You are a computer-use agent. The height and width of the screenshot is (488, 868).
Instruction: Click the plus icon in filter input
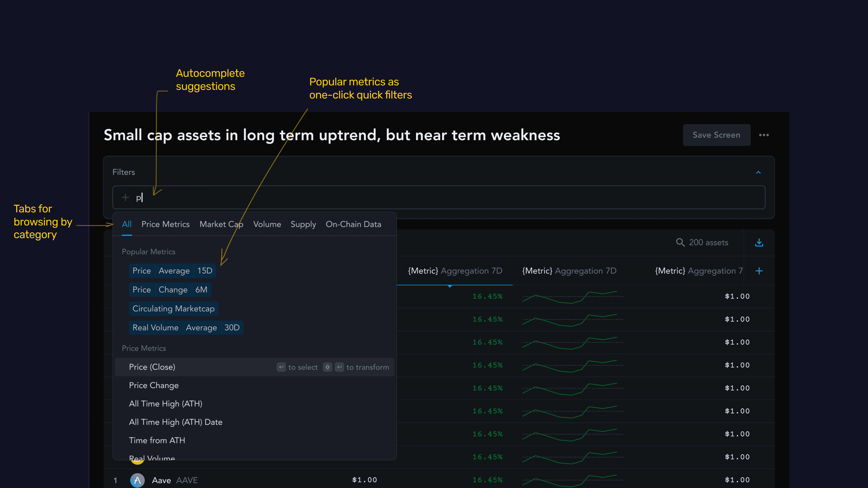[125, 197]
